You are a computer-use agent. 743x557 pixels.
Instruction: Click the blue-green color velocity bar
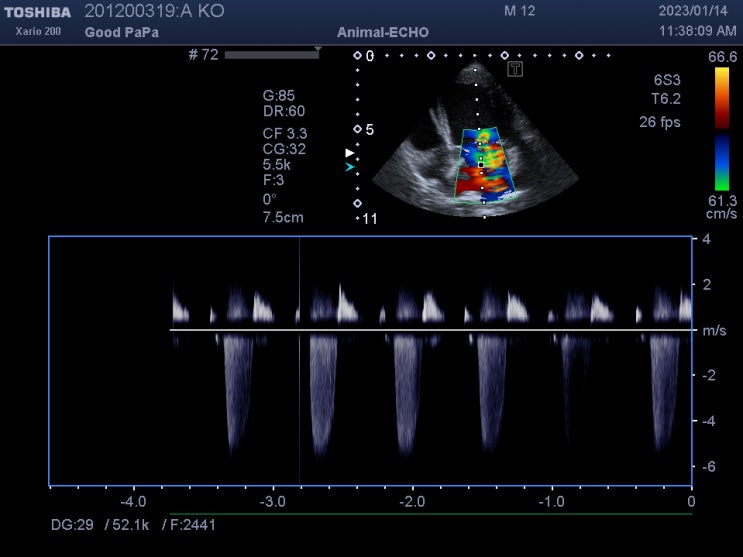tap(722, 164)
